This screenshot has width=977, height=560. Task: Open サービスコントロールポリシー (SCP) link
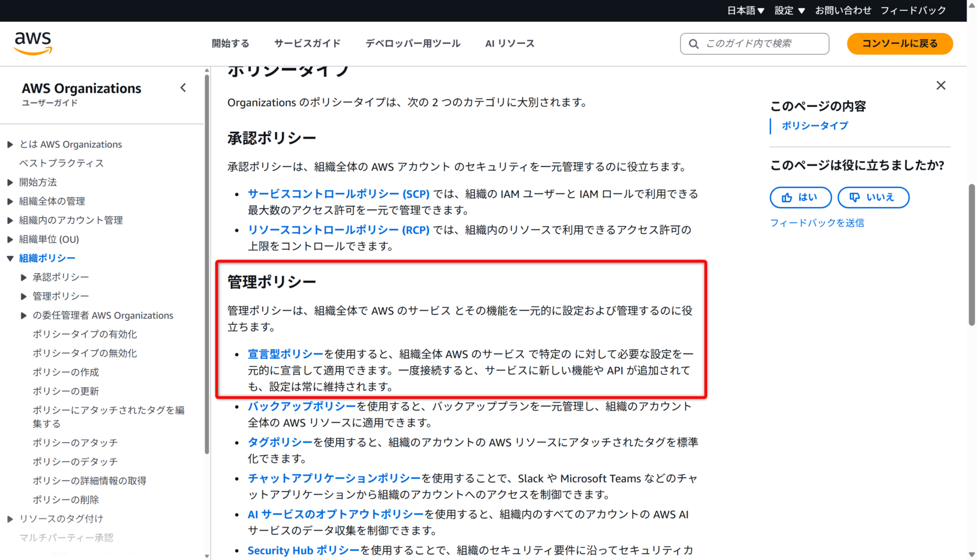(x=338, y=194)
